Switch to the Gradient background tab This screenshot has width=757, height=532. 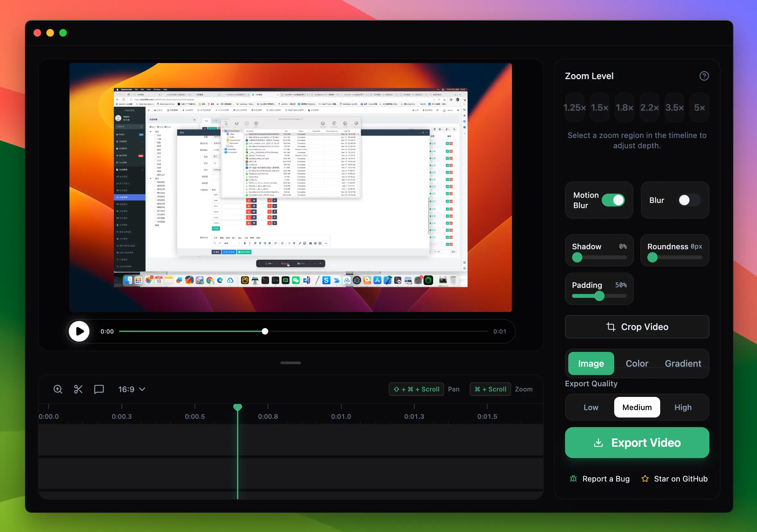683,363
